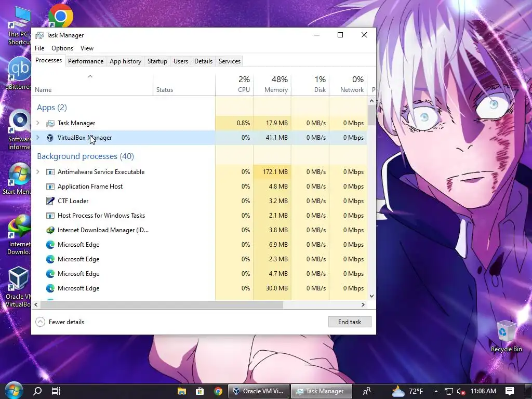Image resolution: width=532 pixels, height=399 pixels.
Task: Show hidden tray icons arrow
Action: (x=436, y=391)
